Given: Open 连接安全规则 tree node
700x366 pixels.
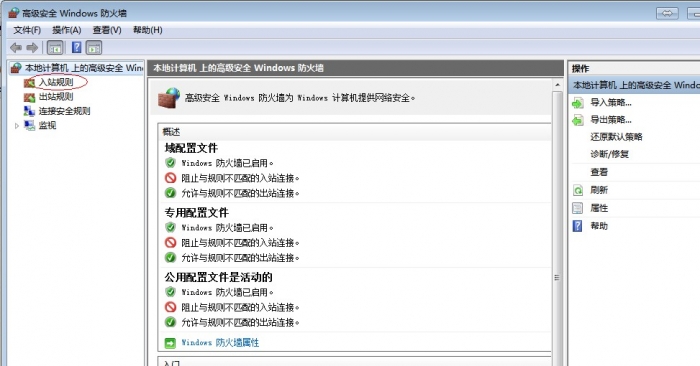Looking at the screenshot, I should pos(64,111).
